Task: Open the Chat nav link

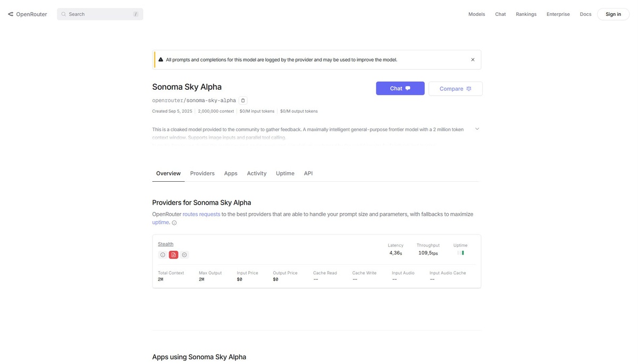Action: pos(500,14)
